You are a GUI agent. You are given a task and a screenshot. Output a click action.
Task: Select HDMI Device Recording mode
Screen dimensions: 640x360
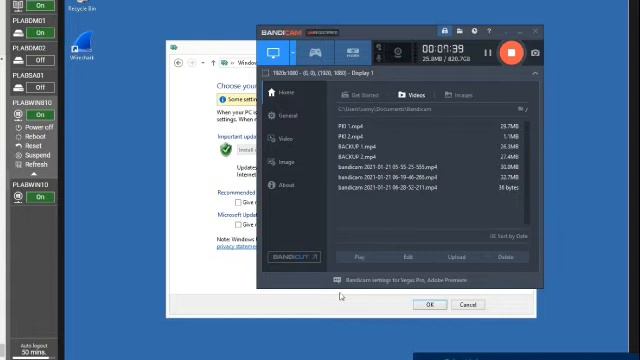(353, 53)
